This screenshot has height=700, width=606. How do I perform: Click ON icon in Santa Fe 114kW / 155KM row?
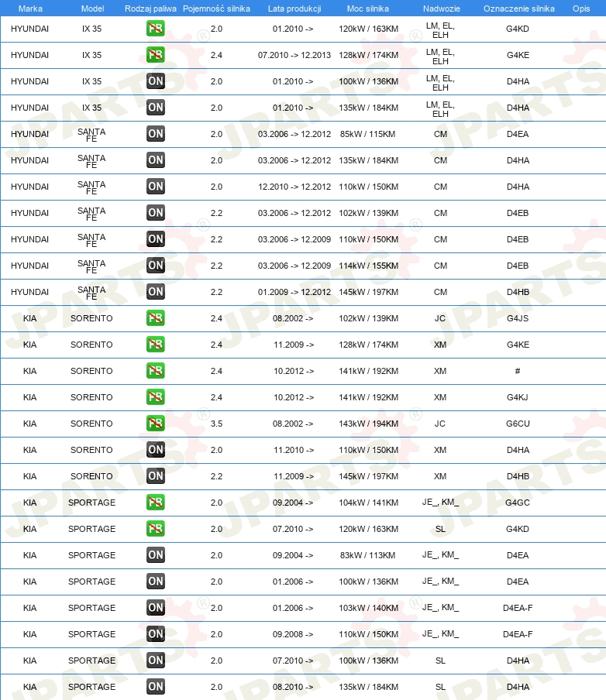click(x=156, y=266)
